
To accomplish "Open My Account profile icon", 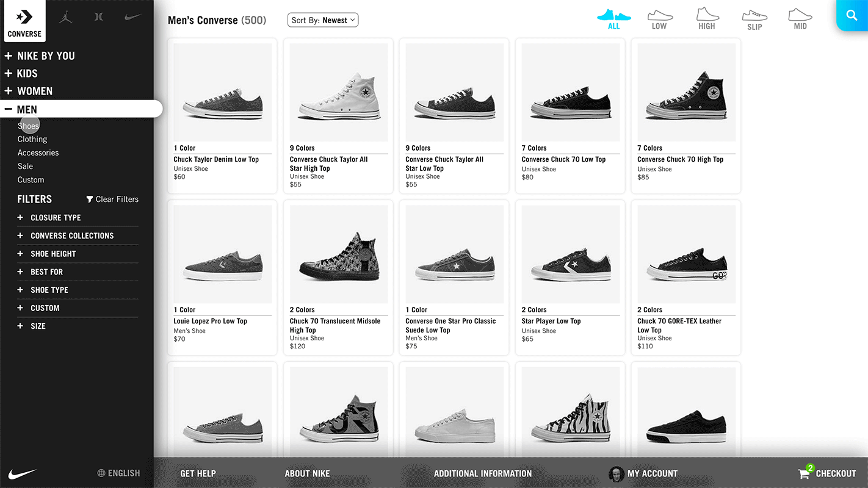I will [617, 473].
